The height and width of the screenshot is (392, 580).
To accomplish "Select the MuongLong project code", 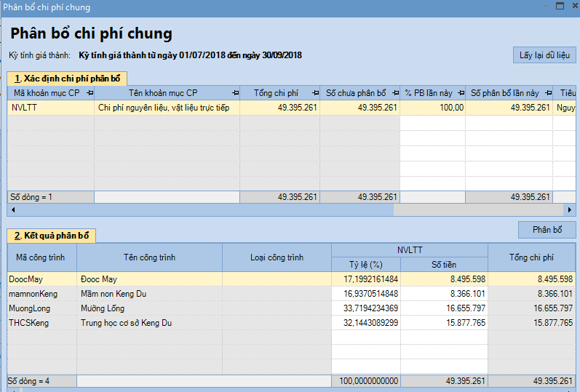I will pos(41,308).
